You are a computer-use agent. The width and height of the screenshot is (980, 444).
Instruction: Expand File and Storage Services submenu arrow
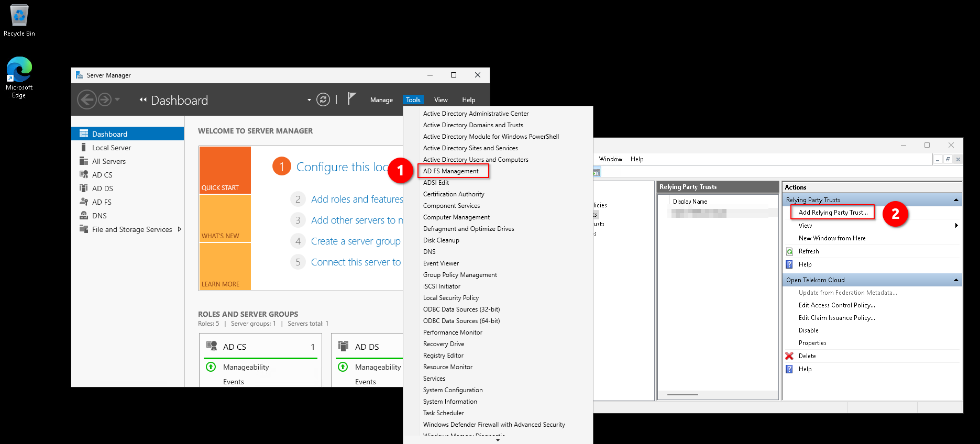pyautogui.click(x=180, y=229)
